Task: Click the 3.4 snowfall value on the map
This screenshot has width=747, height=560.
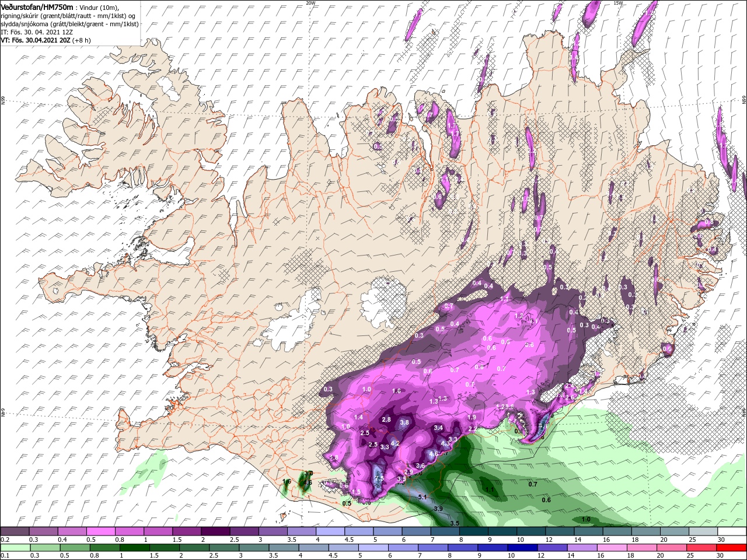Action: pyautogui.click(x=439, y=428)
